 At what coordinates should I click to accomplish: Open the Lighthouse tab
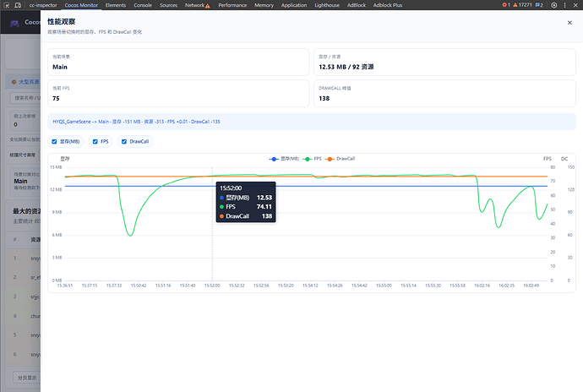(327, 5)
